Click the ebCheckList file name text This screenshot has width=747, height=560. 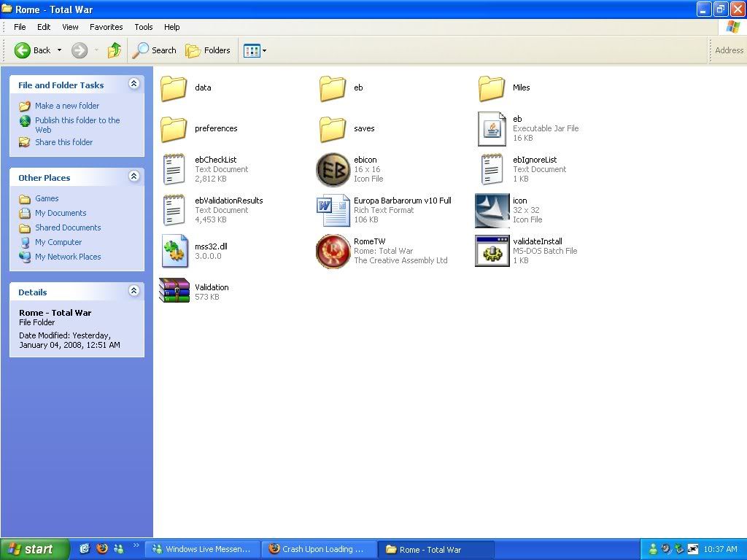(x=216, y=160)
